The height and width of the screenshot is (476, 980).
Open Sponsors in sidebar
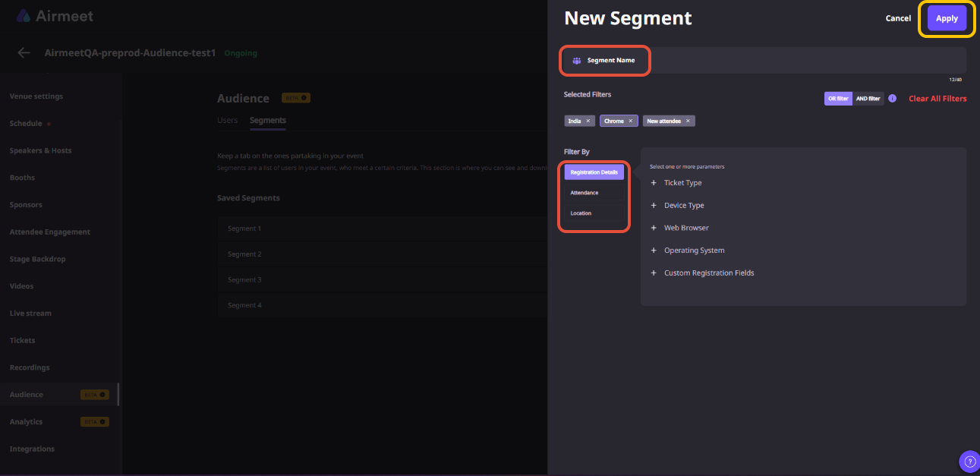(x=26, y=205)
